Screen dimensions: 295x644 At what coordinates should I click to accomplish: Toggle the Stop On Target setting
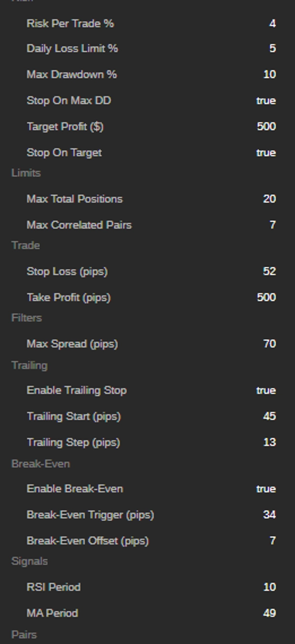(265, 153)
